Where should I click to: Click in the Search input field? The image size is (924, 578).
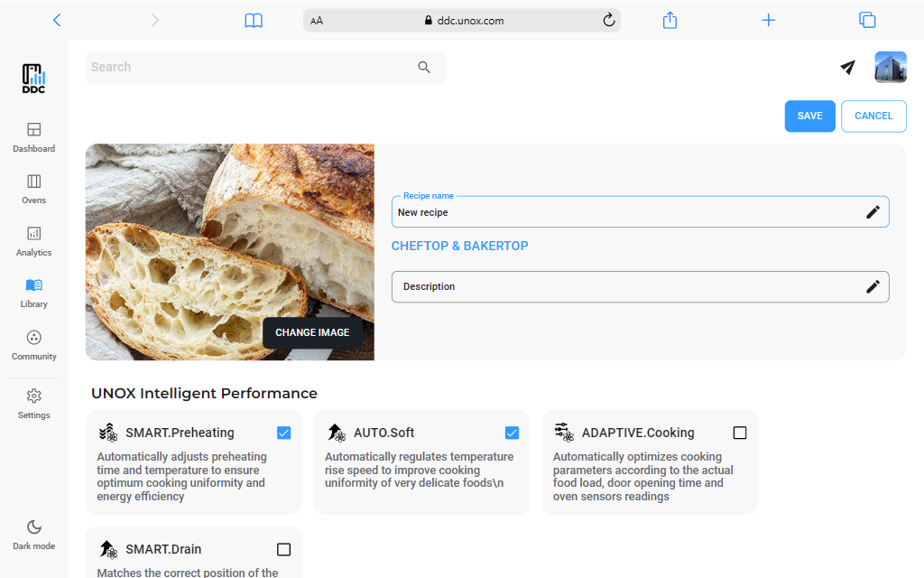(x=244, y=68)
